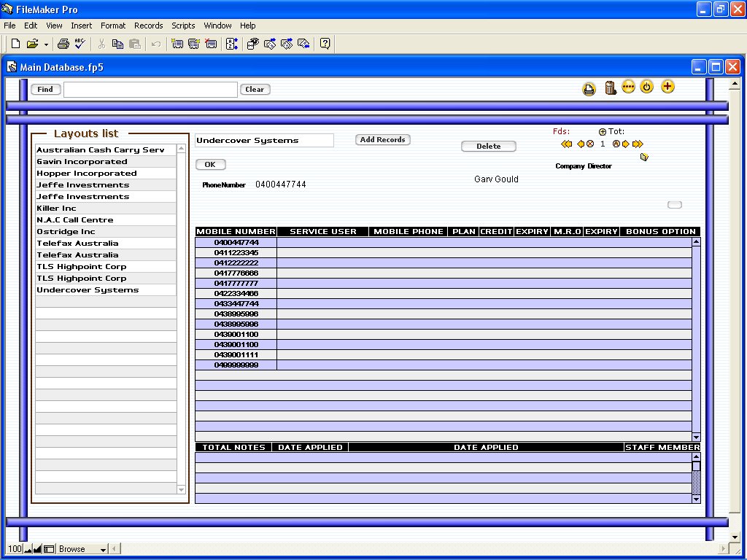Select Gavin Incorporated in Layouts list
The height and width of the screenshot is (560, 747).
[x=106, y=161]
